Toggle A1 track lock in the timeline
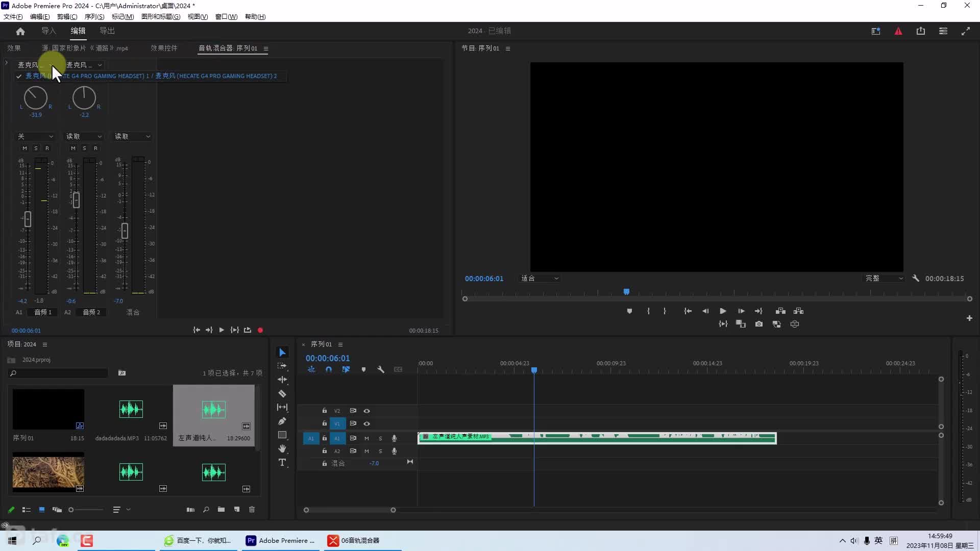 324,438
